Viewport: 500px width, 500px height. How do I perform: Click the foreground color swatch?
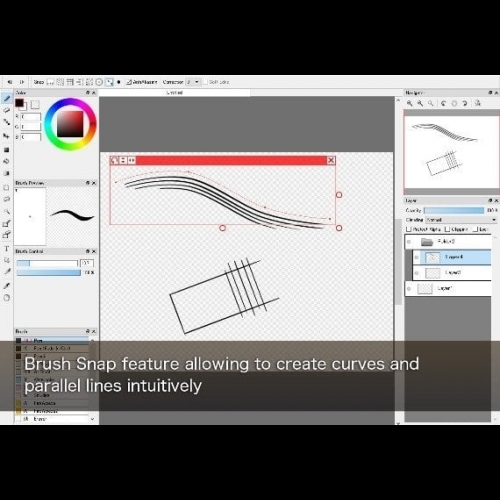(19, 103)
